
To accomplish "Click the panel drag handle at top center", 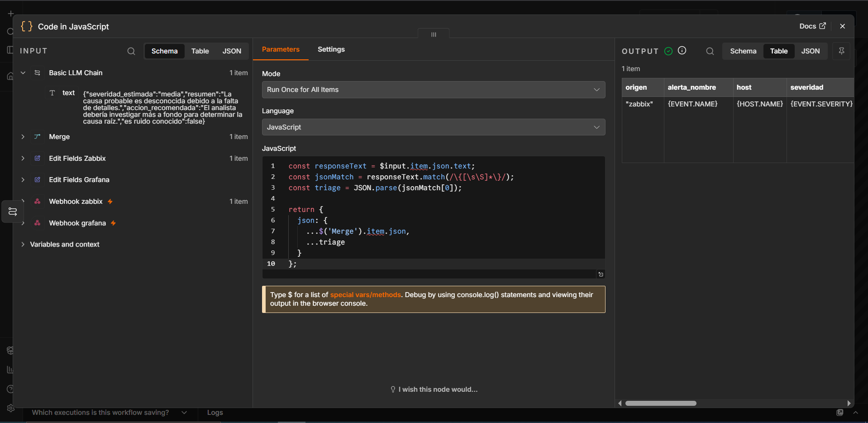I will tap(434, 34).
